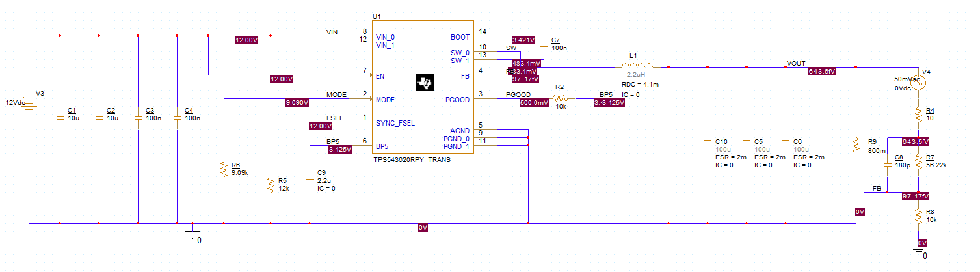Click the 500.0mV probe on PGOOD net

click(533, 102)
